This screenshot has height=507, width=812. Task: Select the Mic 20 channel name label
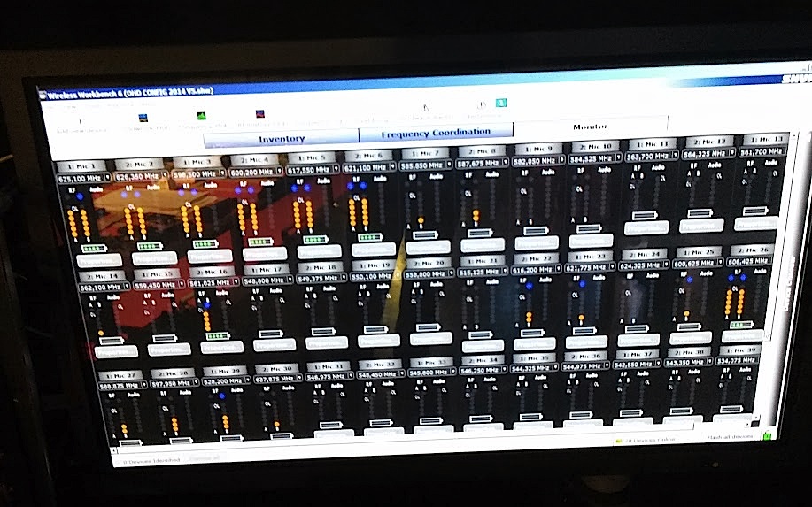coord(429,263)
